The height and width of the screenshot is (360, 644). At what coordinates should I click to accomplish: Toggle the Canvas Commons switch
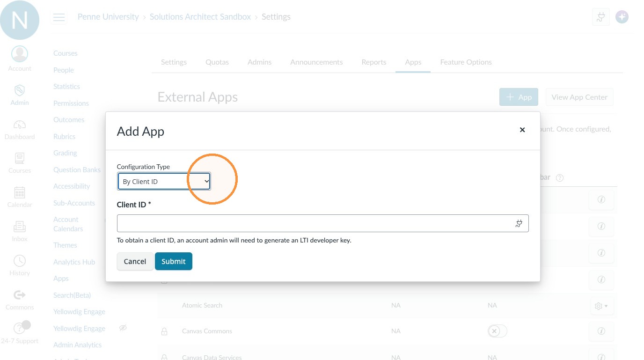(x=497, y=331)
